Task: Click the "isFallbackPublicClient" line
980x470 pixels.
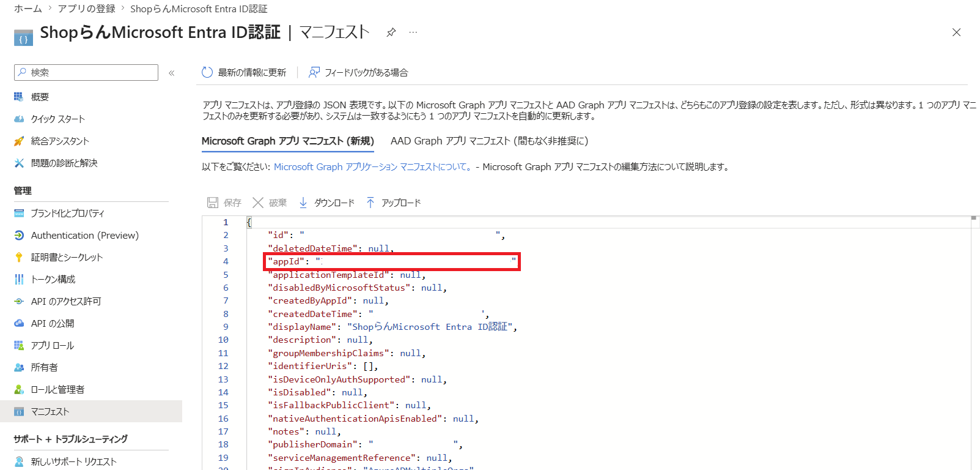Action: click(x=349, y=405)
